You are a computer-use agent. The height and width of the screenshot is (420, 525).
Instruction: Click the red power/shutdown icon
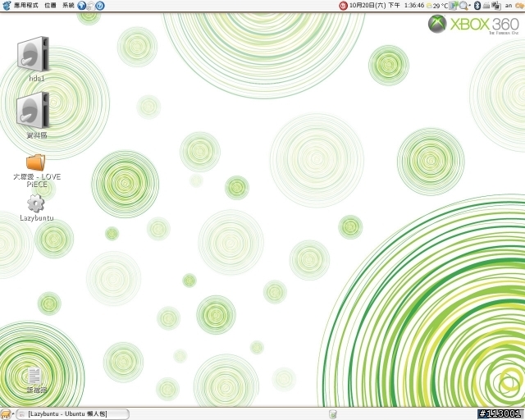(x=343, y=6)
